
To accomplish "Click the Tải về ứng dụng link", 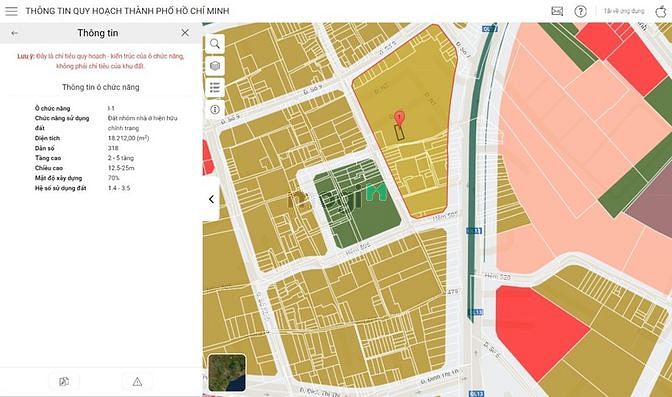I will tap(624, 11).
